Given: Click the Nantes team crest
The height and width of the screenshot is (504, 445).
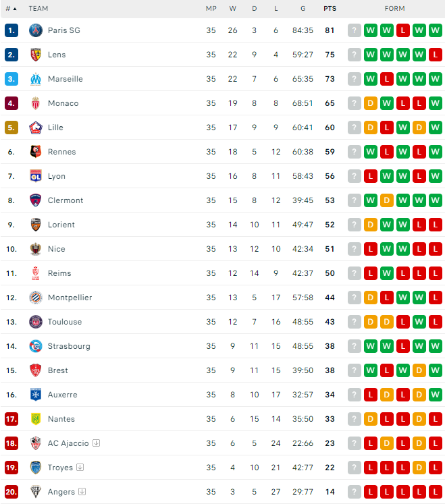Looking at the screenshot, I should coord(36,419).
